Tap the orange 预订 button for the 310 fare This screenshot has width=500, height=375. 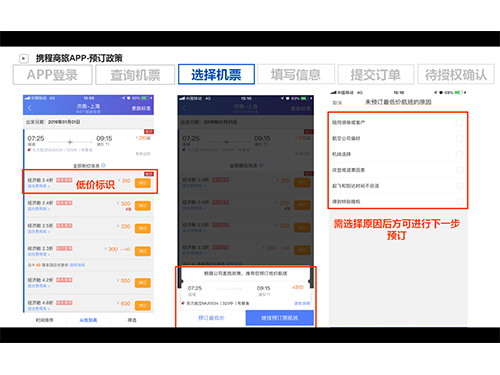click(x=143, y=183)
